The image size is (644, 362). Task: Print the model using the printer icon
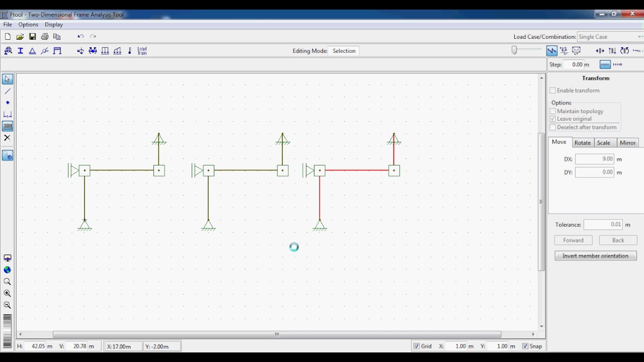tap(45, 37)
